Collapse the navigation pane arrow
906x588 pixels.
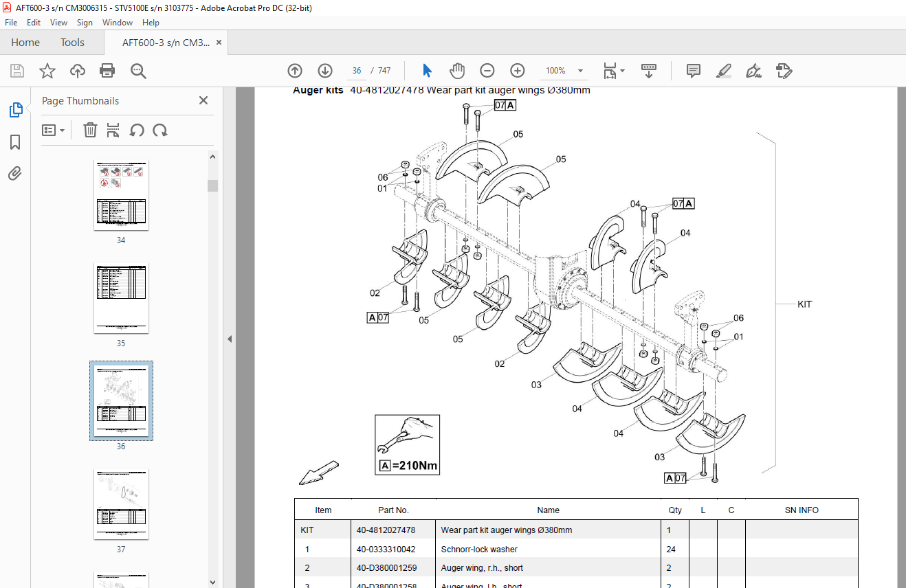(x=230, y=339)
